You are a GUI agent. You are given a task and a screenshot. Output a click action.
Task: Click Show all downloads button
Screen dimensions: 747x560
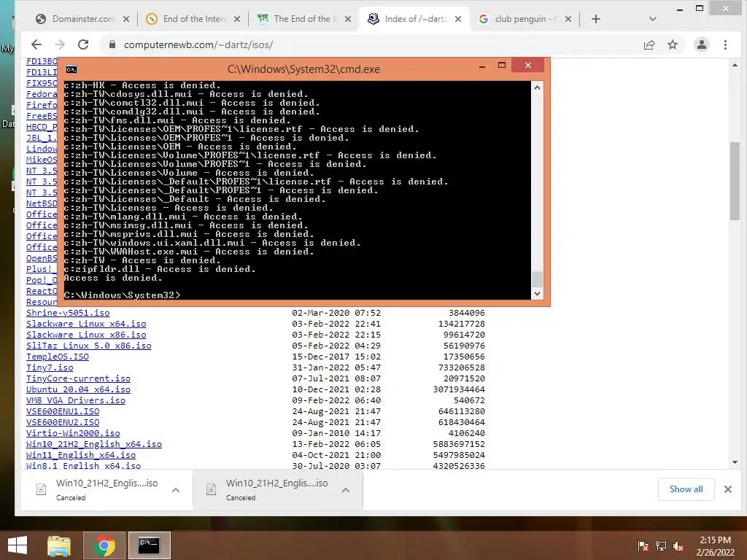coord(686,489)
